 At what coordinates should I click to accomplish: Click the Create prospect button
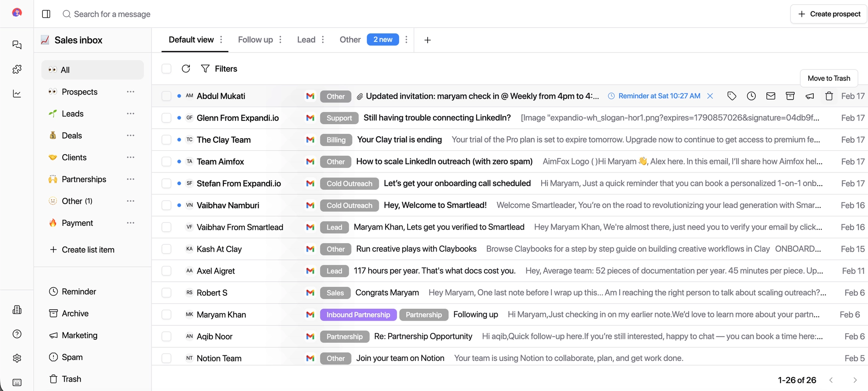click(827, 14)
